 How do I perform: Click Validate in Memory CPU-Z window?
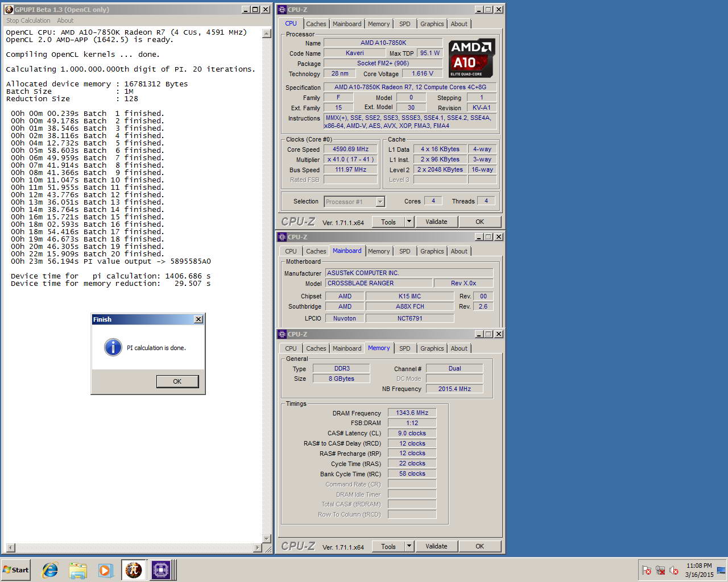click(x=436, y=546)
